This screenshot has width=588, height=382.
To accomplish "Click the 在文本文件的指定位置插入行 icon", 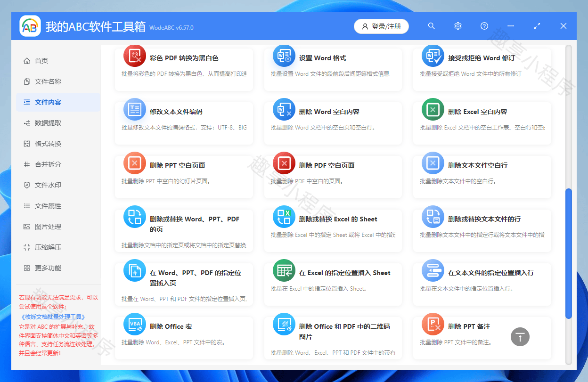I will (433, 271).
